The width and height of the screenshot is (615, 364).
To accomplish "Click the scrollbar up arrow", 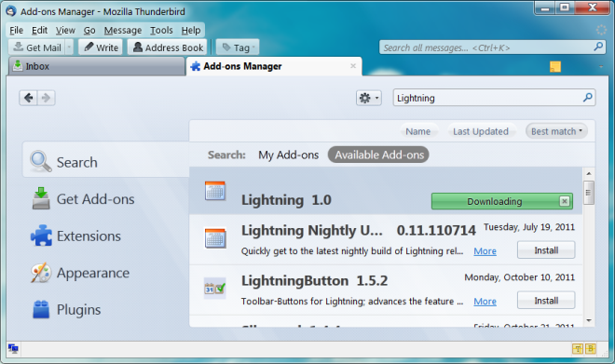I will click(588, 173).
